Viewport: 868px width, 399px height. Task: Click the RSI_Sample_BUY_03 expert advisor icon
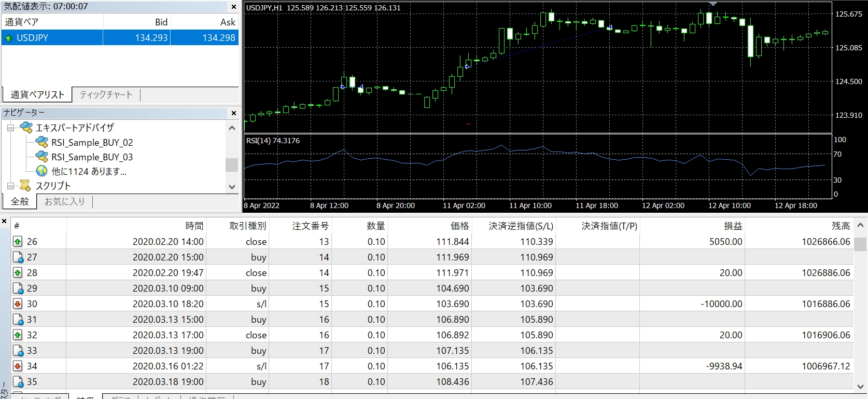pos(41,157)
